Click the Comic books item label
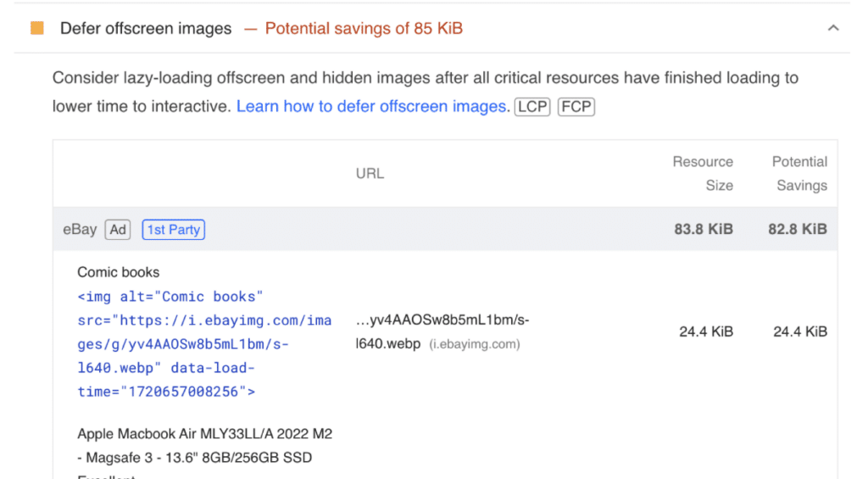The image size is (868, 479). 119,272
